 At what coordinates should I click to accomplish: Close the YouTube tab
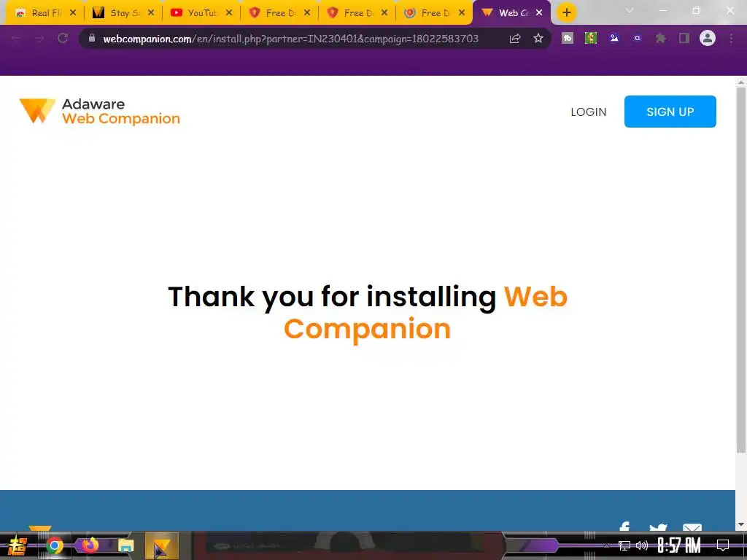(228, 13)
